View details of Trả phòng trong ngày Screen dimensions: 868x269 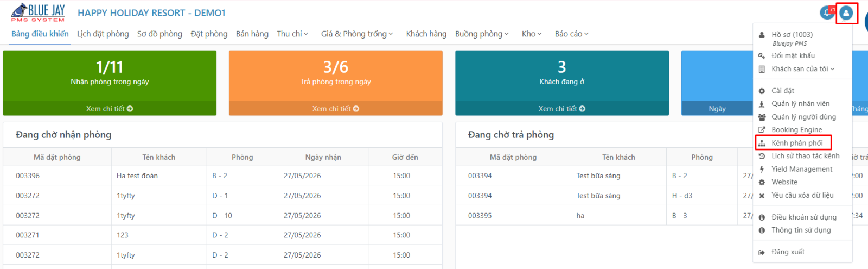336,109
